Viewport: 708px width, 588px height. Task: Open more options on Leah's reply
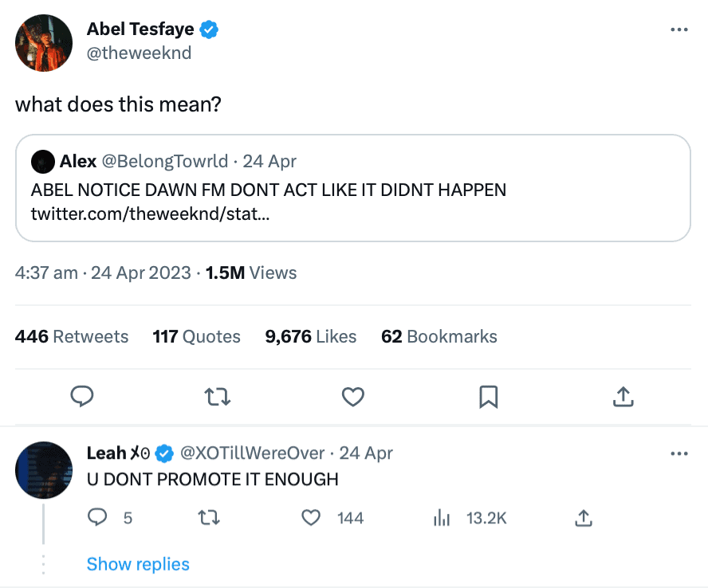point(678,453)
